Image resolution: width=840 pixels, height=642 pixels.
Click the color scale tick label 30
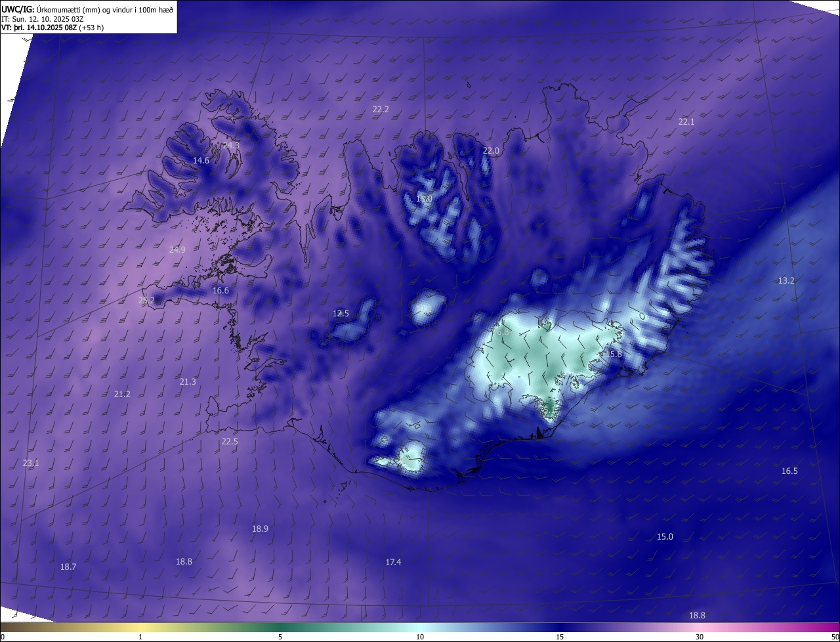tap(700, 637)
